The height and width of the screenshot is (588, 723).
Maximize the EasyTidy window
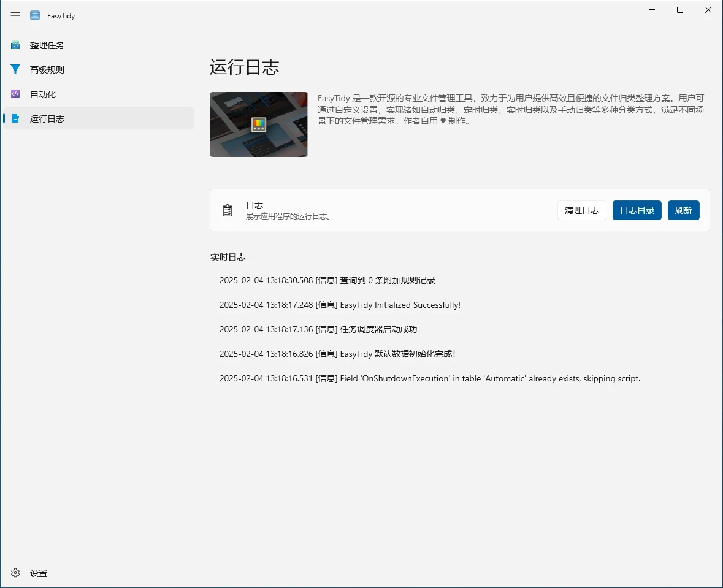pos(679,10)
